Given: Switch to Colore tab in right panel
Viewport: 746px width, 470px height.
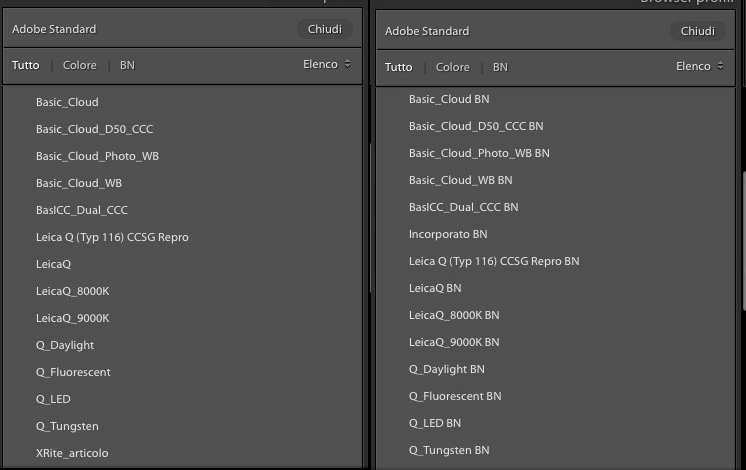Looking at the screenshot, I should coord(452,67).
